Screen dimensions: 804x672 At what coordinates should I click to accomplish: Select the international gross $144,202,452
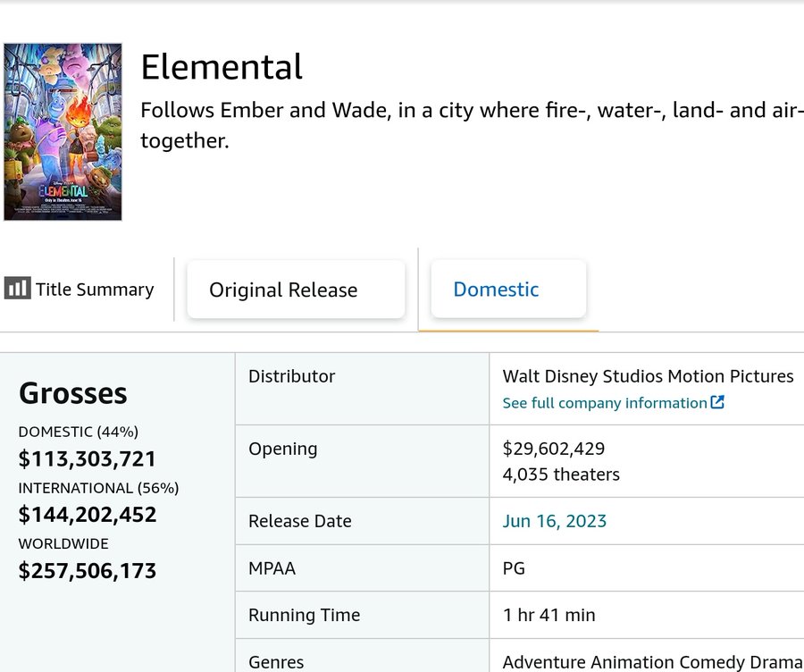88,515
